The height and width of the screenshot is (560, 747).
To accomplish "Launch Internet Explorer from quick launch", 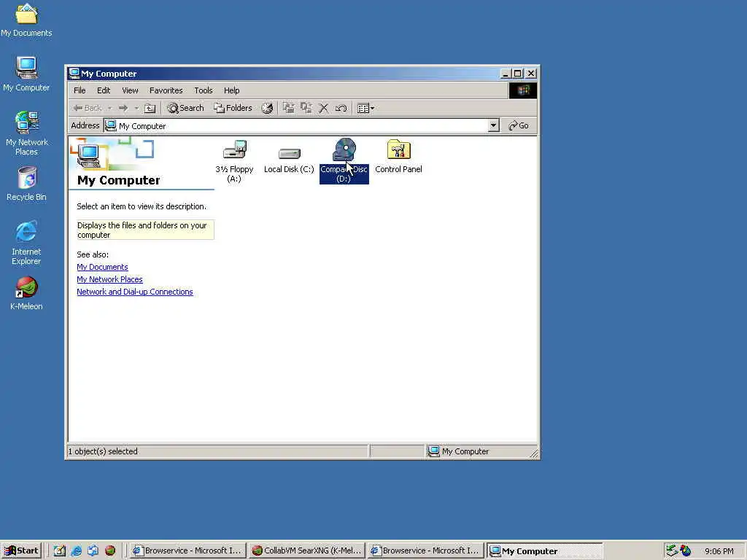I will pos(76,551).
